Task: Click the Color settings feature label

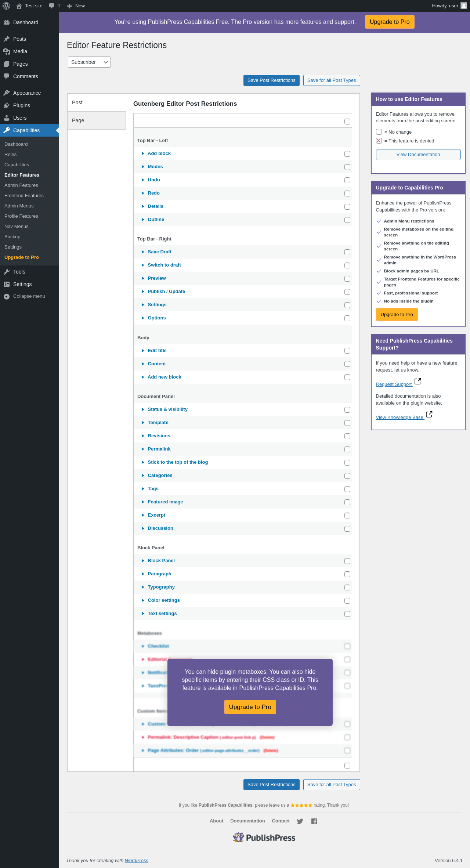Action: 164,600
